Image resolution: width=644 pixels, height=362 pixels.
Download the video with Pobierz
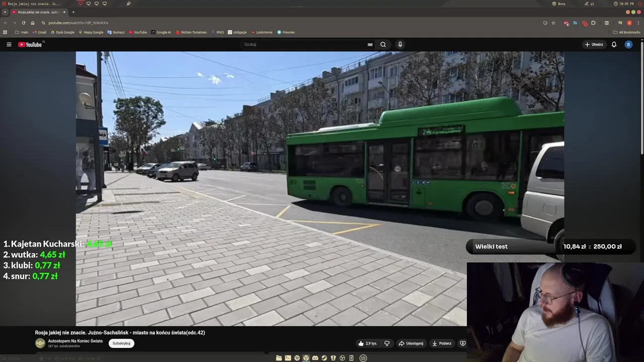tap(442, 343)
